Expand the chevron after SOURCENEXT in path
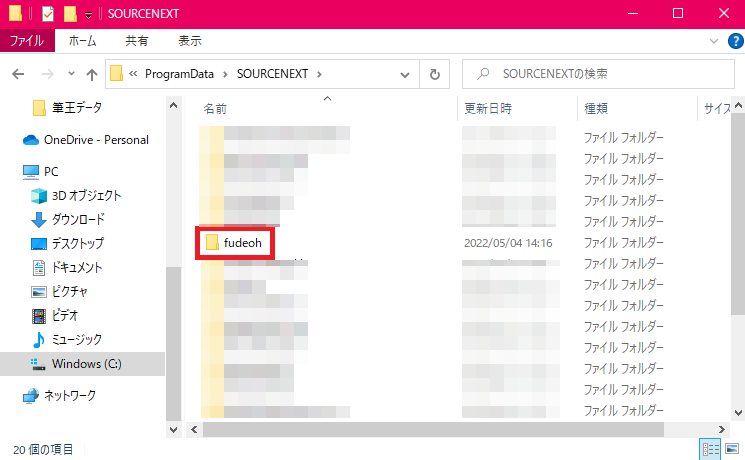The image size is (745, 460). 319,74
